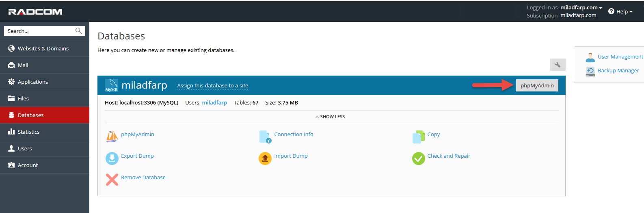The image size is (644, 213).
Task: Open settings via the wrench icon
Action: pos(558,65)
